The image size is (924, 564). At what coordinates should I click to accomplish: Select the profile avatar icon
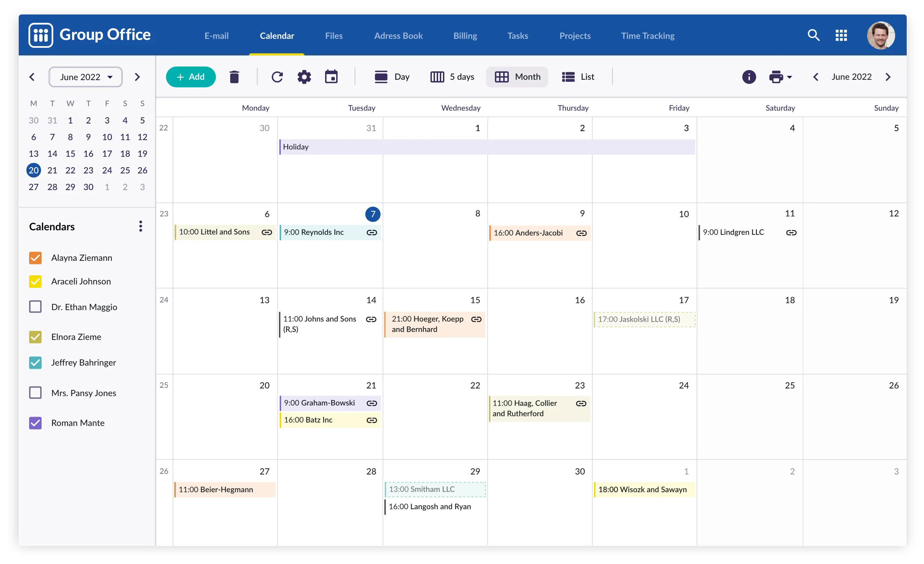tap(880, 35)
